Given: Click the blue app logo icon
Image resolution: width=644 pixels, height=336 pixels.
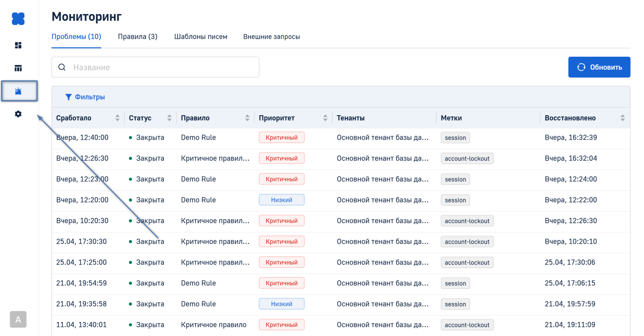Looking at the screenshot, I should tap(18, 19).
